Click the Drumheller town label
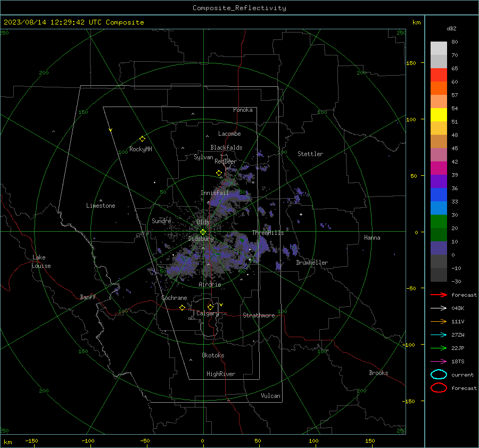 point(311,263)
